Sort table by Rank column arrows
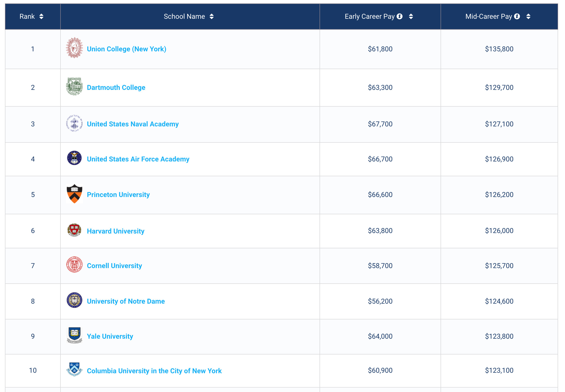This screenshot has width=565, height=392. coord(41,16)
